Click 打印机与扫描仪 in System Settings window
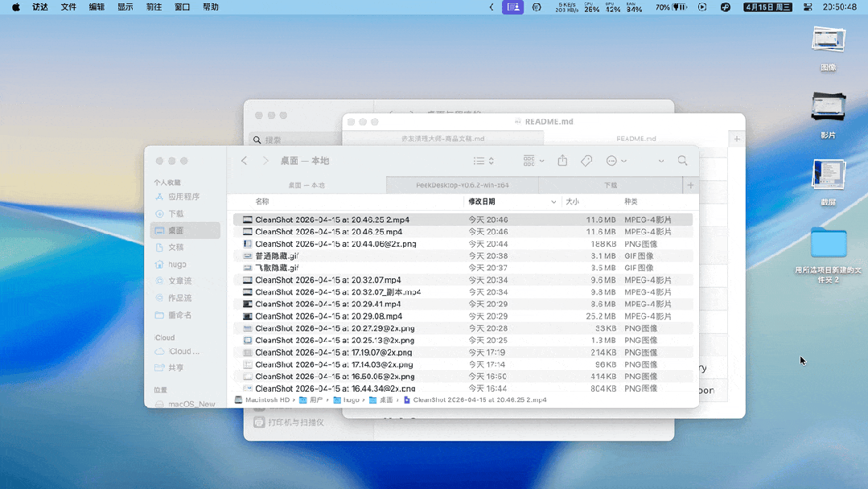Screen dimensions: 868x489 tap(290, 422)
